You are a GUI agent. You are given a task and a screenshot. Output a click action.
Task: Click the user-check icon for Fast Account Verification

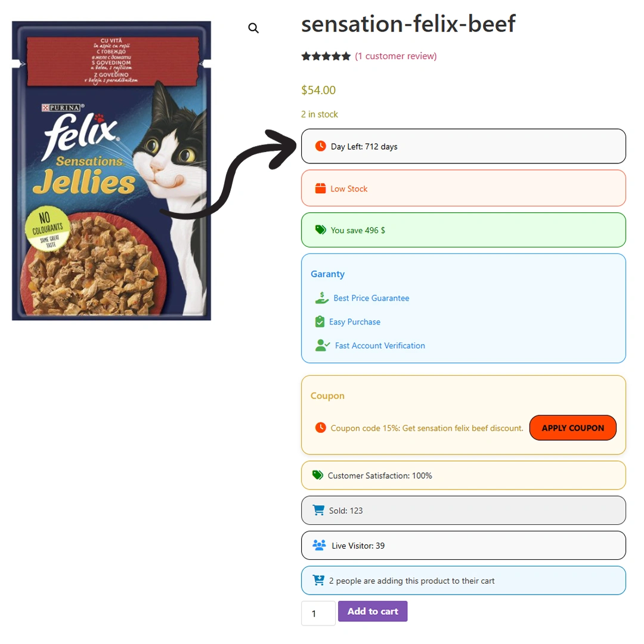point(323,345)
